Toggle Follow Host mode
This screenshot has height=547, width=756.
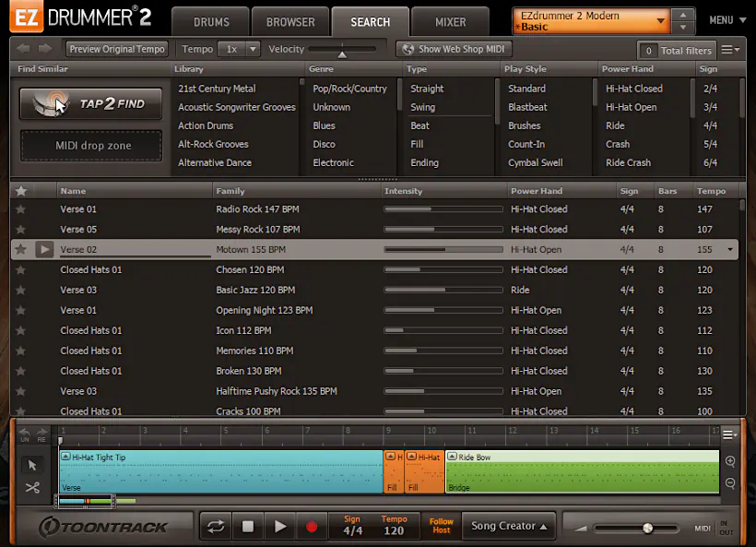(x=442, y=526)
